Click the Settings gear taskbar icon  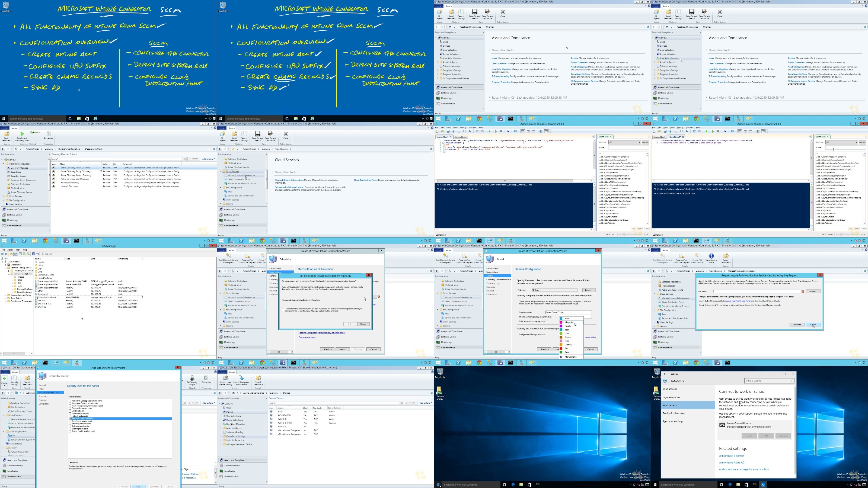click(763, 485)
